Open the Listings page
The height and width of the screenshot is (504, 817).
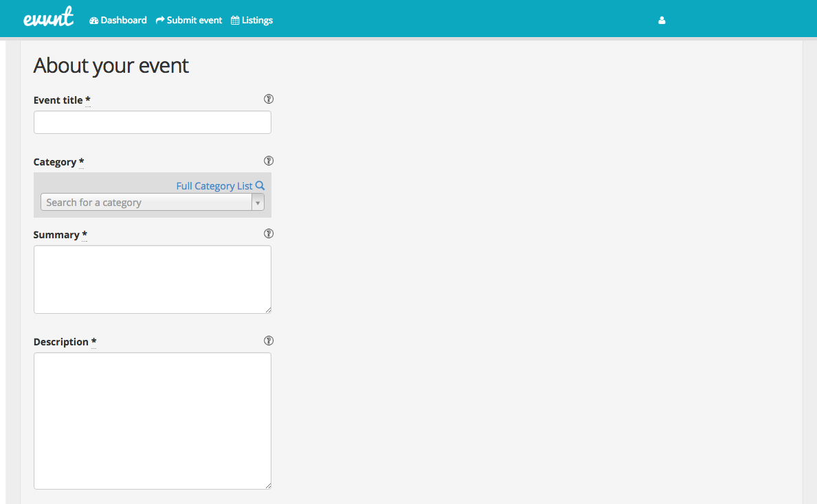pyautogui.click(x=251, y=21)
